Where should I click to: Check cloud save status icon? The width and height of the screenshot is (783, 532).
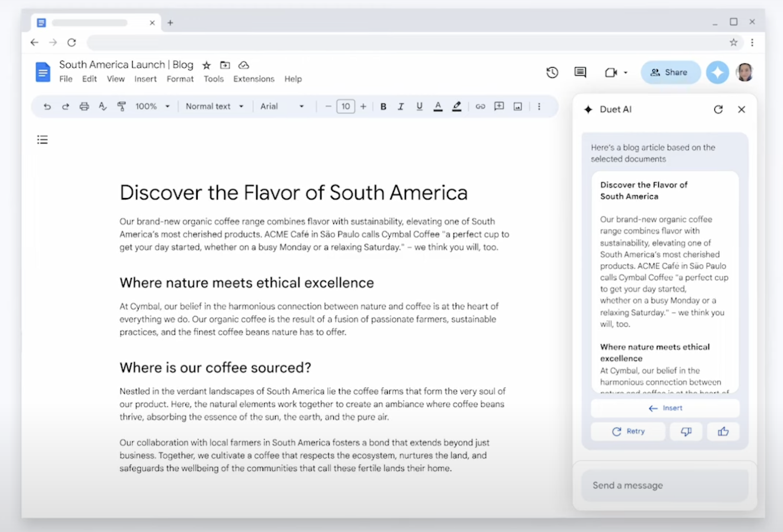[x=244, y=65]
